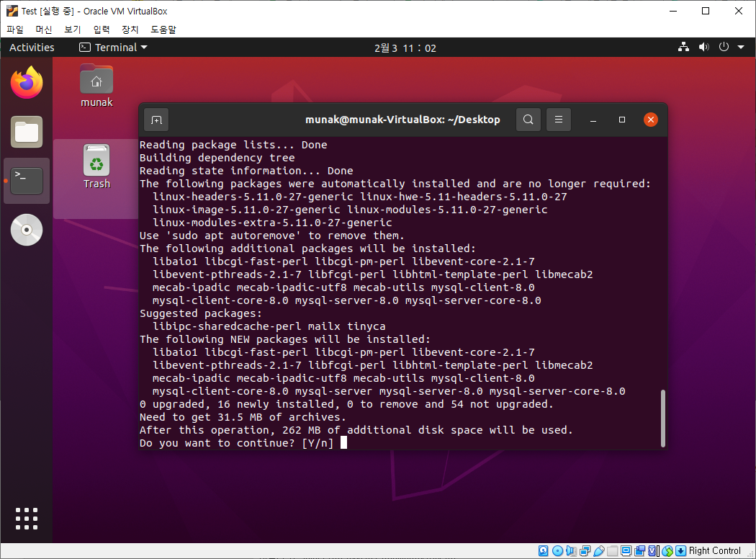This screenshot has height=559, width=756.
Task: Minimize the munak terminal window
Action: point(593,120)
